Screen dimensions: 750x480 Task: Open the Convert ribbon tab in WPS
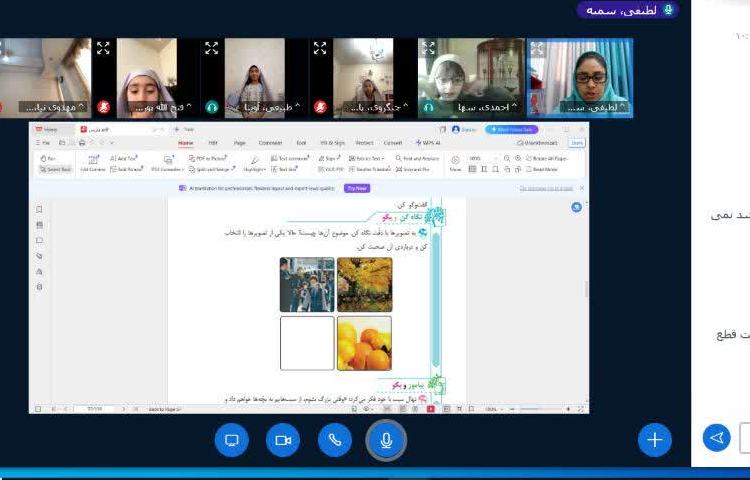393,142
